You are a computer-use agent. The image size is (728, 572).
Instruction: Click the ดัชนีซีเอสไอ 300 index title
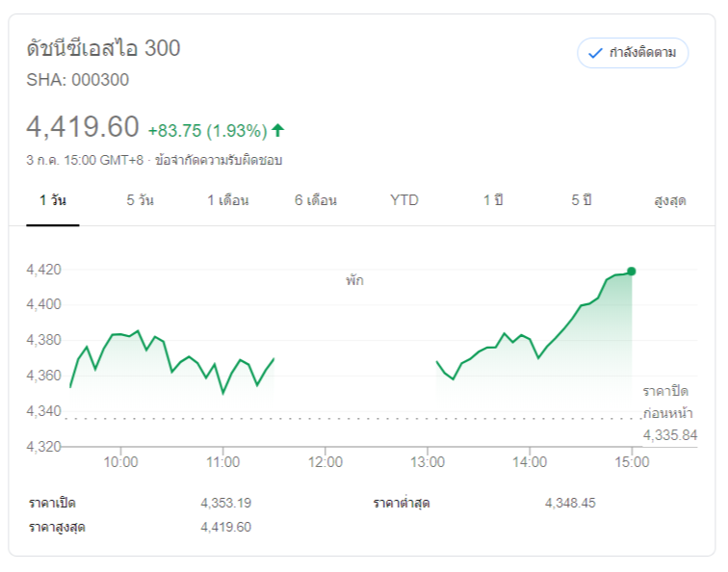click(x=103, y=48)
